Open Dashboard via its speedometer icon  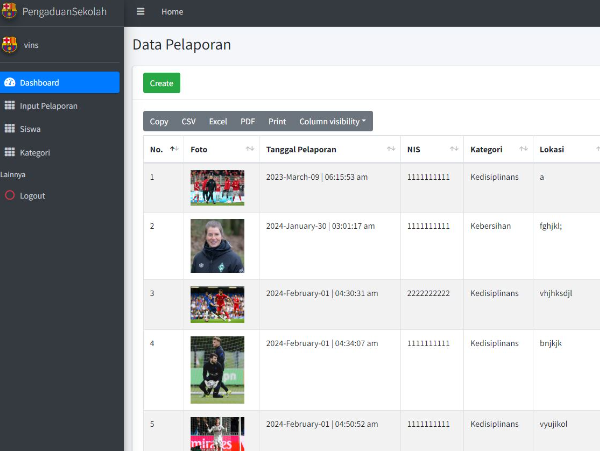[10, 83]
